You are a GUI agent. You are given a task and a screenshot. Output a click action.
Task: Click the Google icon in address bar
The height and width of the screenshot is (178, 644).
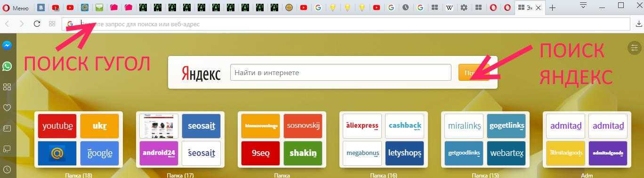click(x=70, y=23)
